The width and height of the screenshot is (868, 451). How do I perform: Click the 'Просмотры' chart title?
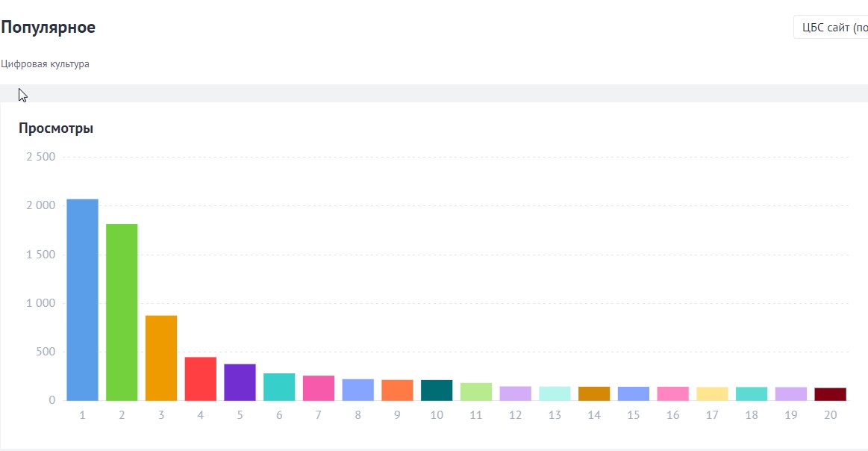point(56,128)
